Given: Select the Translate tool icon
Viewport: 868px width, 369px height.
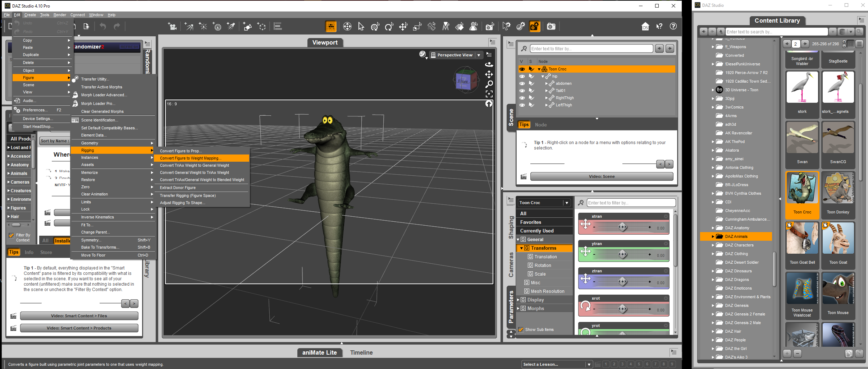Looking at the screenshot, I should pyautogui.click(x=403, y=26).
